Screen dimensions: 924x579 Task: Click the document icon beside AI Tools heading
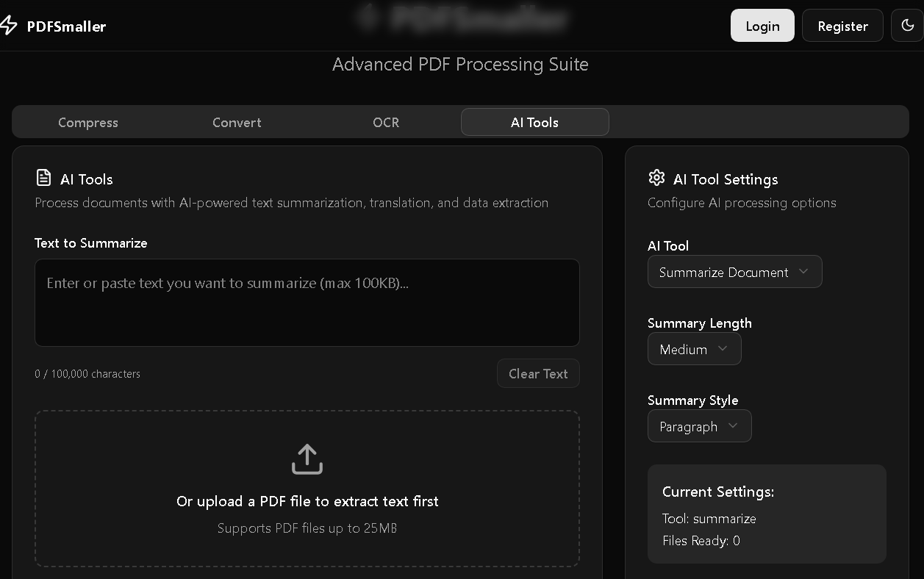[x=43, y=177]
